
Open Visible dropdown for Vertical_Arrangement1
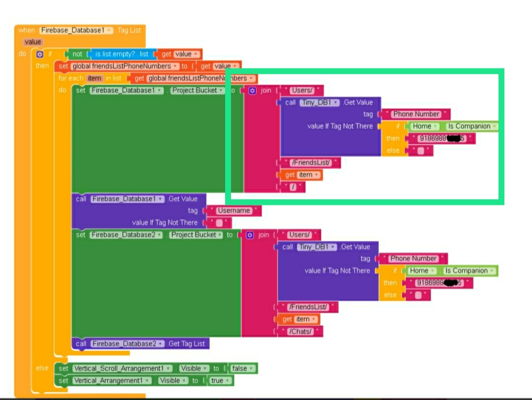173,381
